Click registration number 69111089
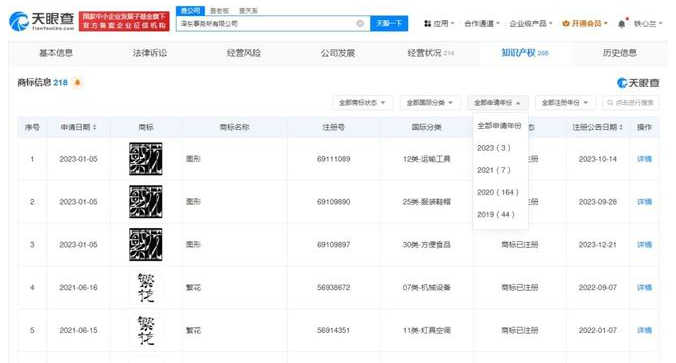 [x=334, y=159]
